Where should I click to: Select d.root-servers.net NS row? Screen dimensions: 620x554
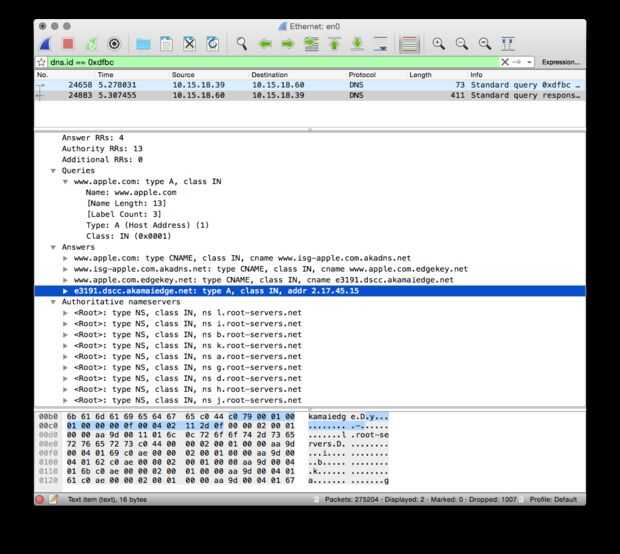pyautogui.click(x=310, y=378)
